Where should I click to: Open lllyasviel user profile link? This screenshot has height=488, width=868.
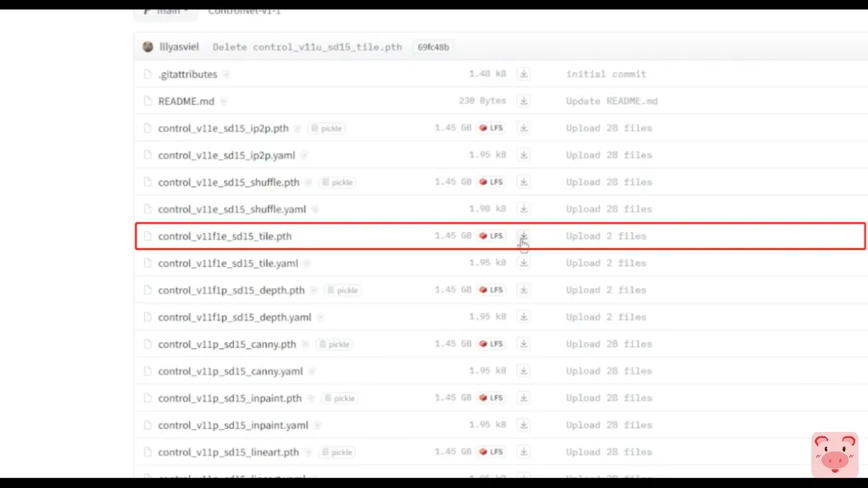click(x=179, y=47)
